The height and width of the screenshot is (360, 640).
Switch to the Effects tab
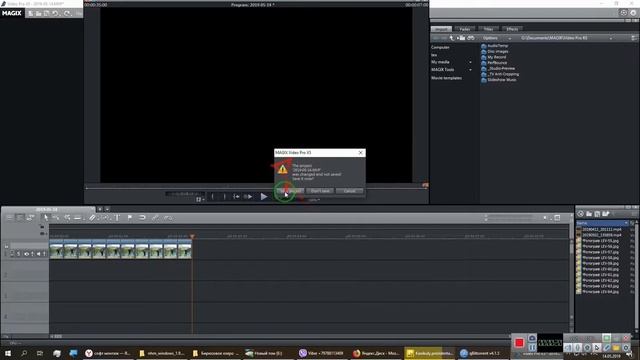(x=512, y=29)
